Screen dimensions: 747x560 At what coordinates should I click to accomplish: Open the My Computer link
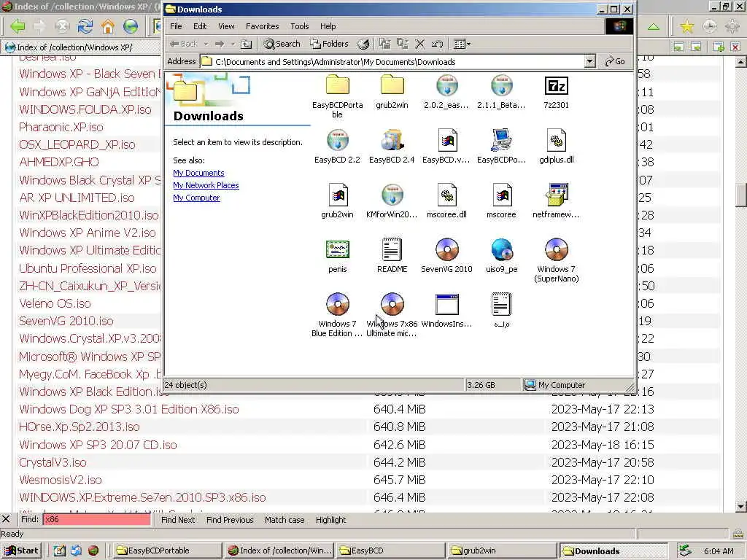click(196, 198)
